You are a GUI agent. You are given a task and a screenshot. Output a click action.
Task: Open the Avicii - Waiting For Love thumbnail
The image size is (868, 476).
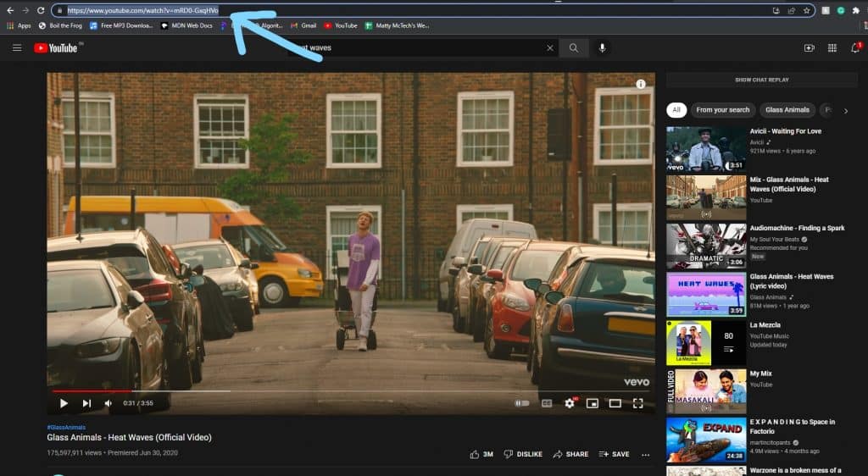(706, 149)
